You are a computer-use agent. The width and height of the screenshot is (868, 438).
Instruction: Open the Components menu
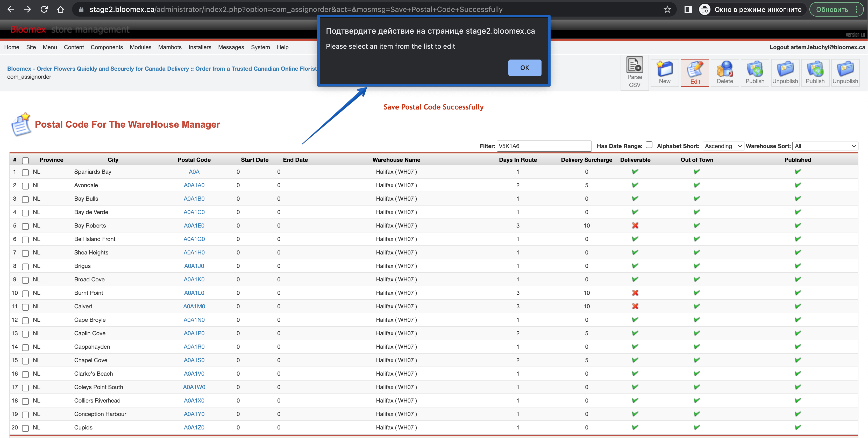106,47
